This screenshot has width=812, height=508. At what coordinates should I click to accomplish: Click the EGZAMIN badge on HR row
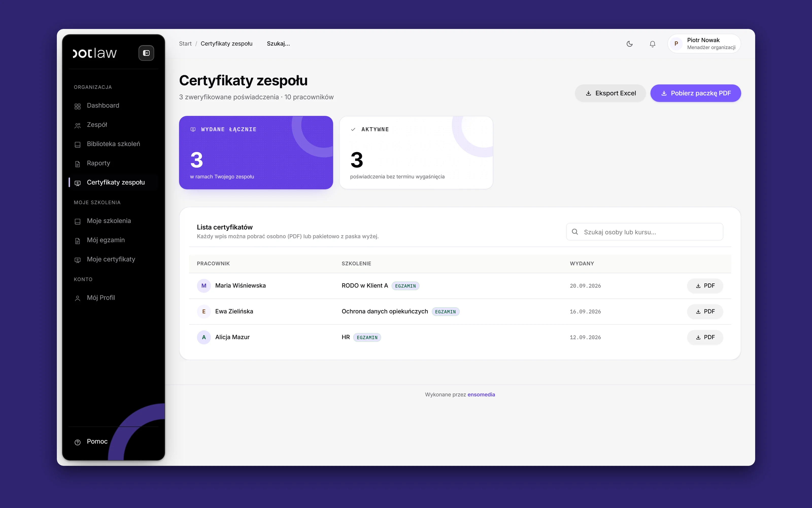(367, 337)
